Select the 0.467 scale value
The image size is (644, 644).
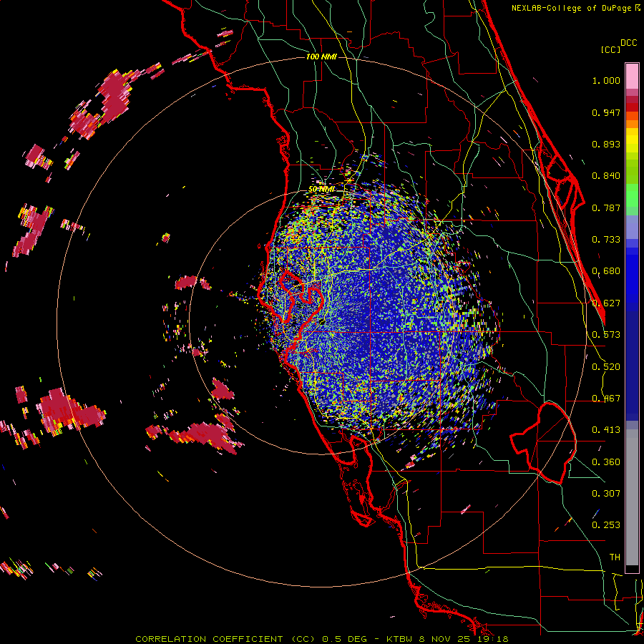click(606, 399)
